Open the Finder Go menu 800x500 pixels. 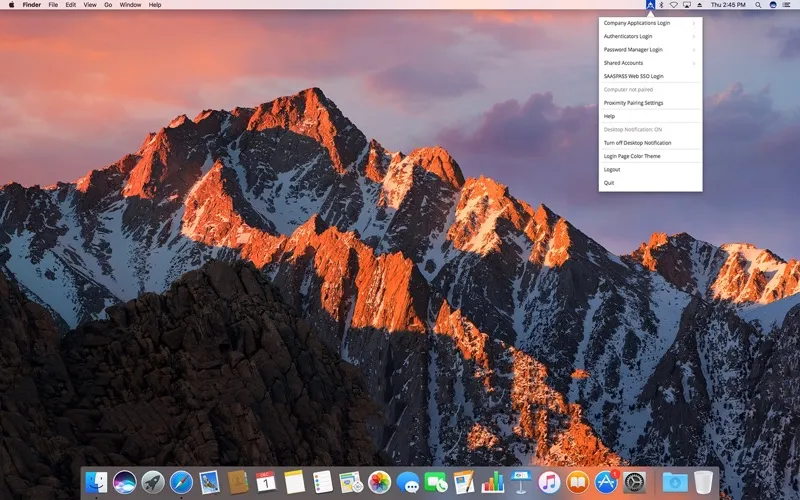click(x=108, y=5)
